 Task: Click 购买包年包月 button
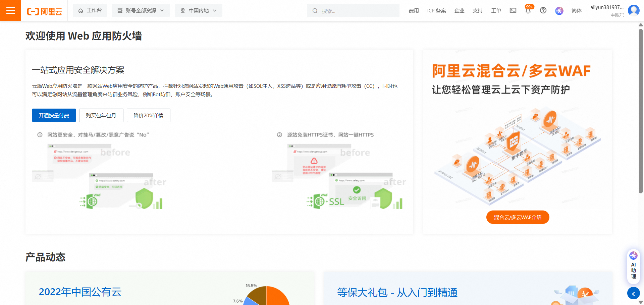[x=101, y=115]
